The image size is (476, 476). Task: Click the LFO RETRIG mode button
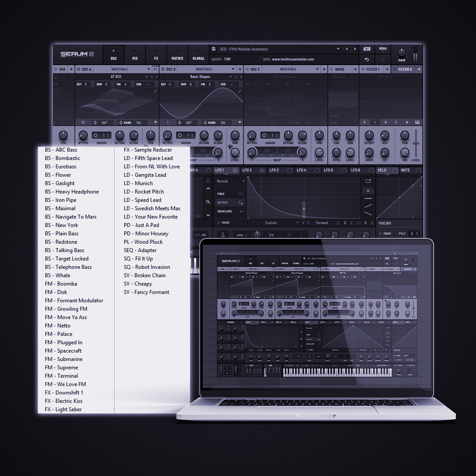click(x=230, y=202)
